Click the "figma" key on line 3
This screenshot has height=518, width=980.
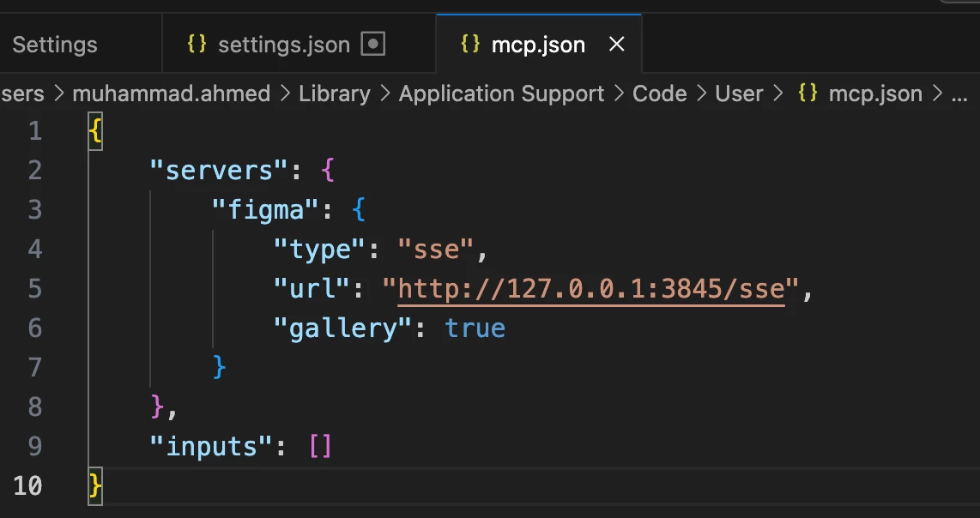tap(266, 209)
